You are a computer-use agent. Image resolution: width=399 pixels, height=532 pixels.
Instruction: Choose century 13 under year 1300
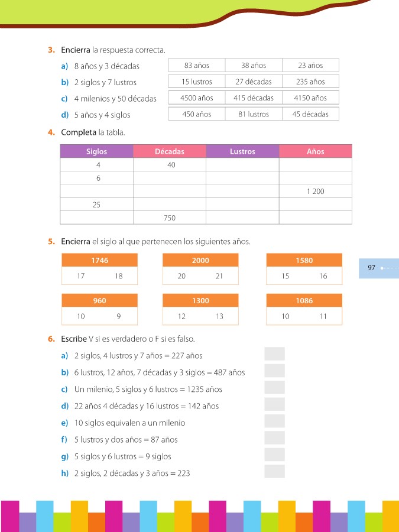point(219,316)
